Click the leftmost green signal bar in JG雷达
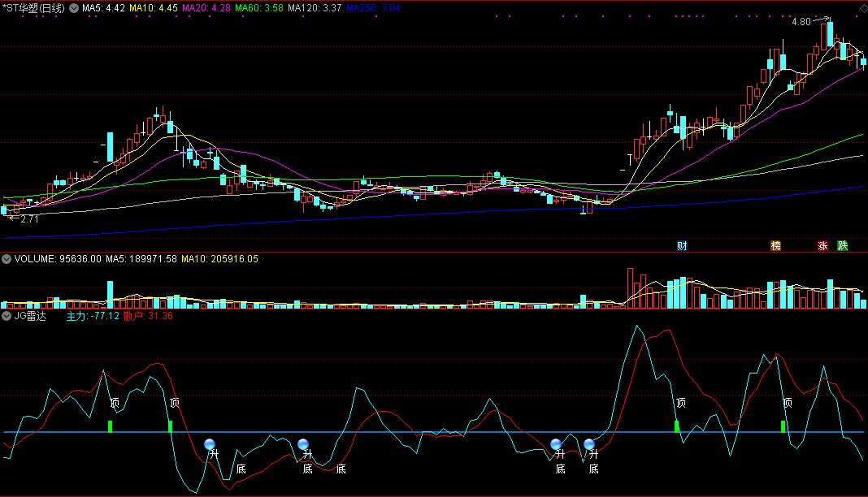The image size is (868, 497). point(111,426)
